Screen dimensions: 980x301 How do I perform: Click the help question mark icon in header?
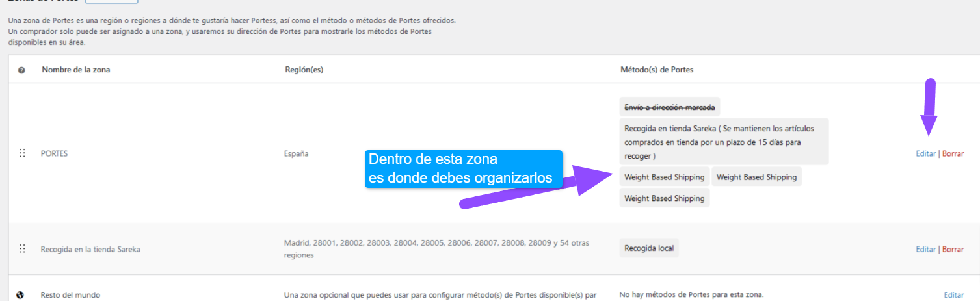21,70
